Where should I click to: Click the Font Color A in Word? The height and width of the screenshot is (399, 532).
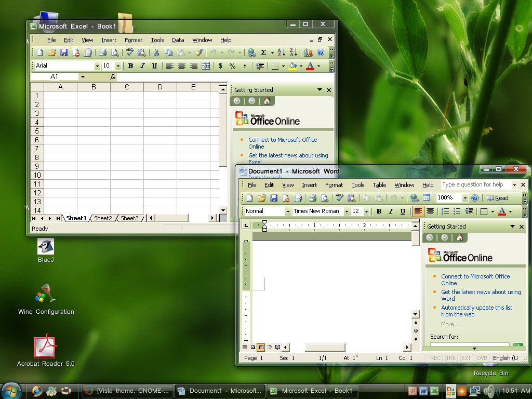502,211
